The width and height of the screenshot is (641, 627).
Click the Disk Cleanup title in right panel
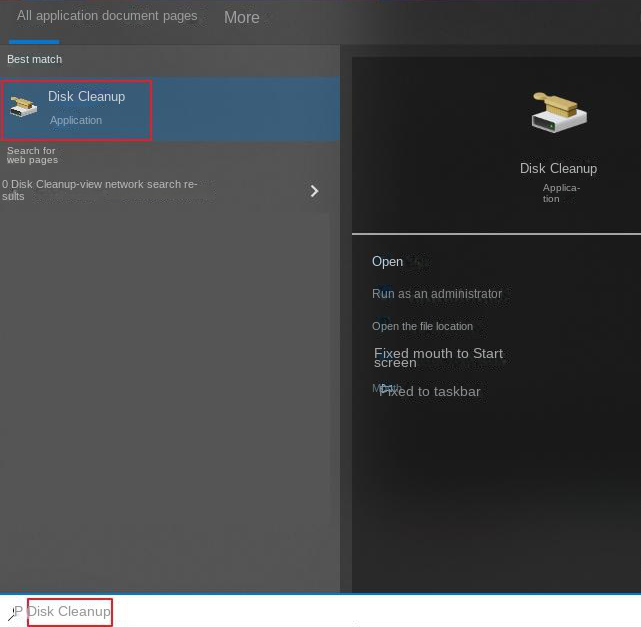558,169
